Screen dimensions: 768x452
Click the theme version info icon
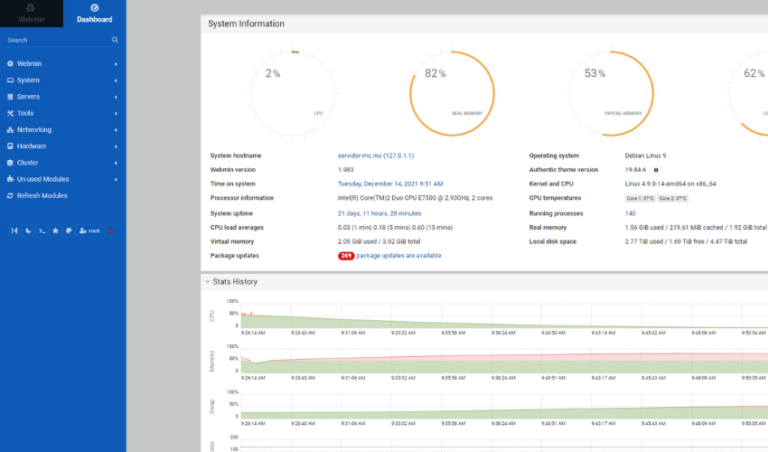(656, 170)
